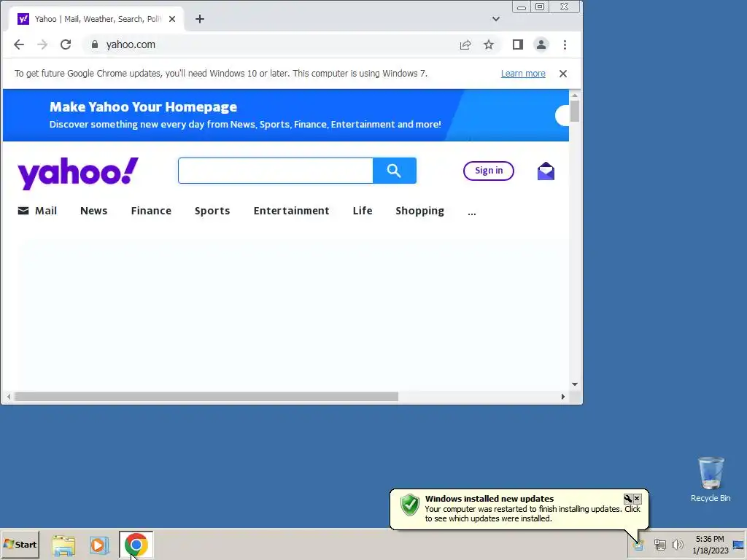The image size is (747, 560).
Task: Click the horizontal scrollbar thumb
Action: 206,397
